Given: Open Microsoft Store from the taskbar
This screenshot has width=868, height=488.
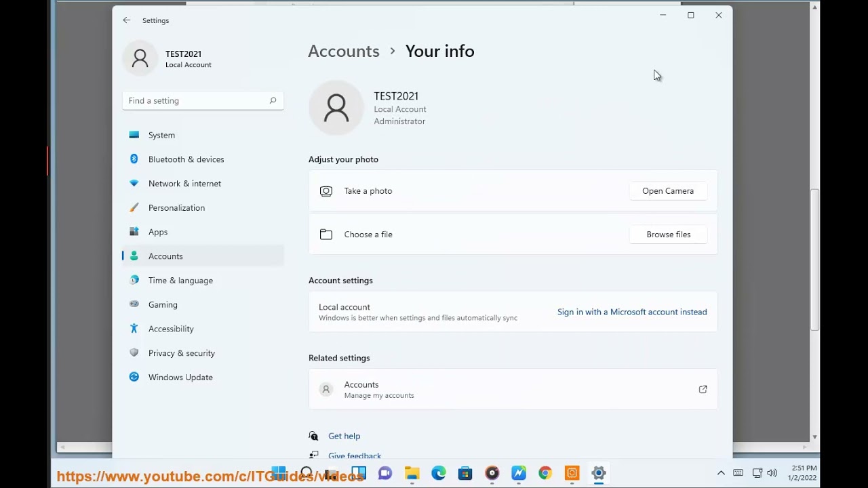Looking at the screenshot, I should (x=465, y=473).
